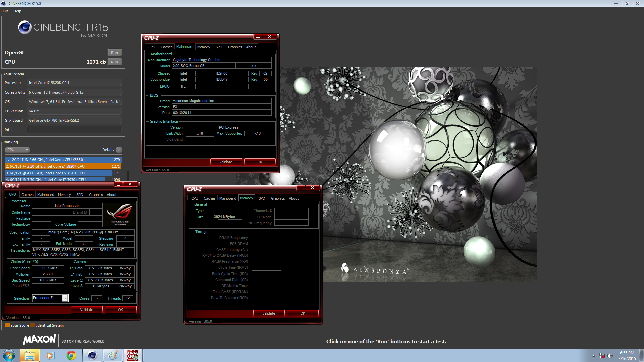
Task: Click the brown Identical System legend swatch
Action: point(33,325)
